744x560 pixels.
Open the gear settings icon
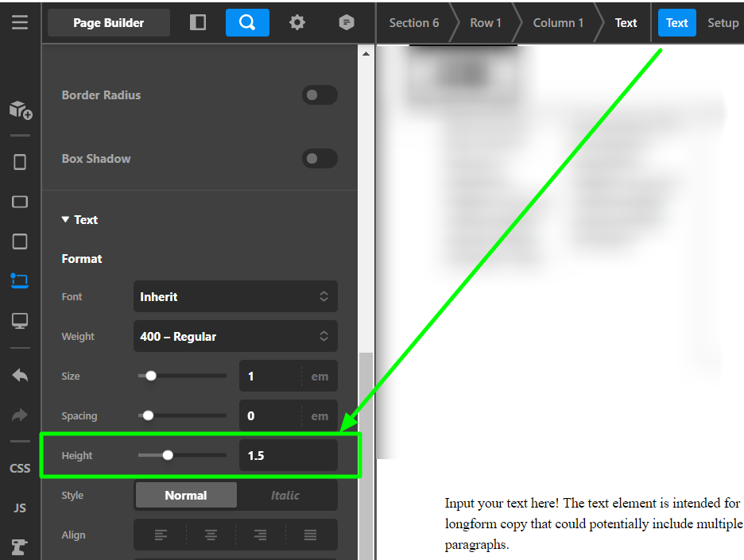(297, 22)
